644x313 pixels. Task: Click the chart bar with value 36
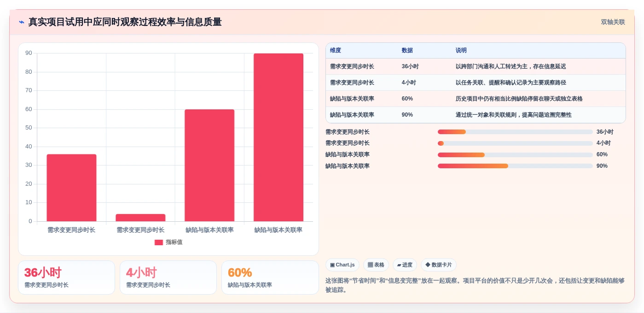[71, 188]
